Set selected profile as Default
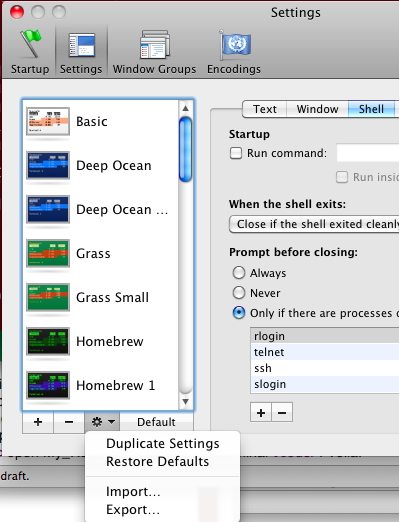Image resolution: width=399 pixels, height=522 pixels. pyautogui.click(x=156, y=422)
